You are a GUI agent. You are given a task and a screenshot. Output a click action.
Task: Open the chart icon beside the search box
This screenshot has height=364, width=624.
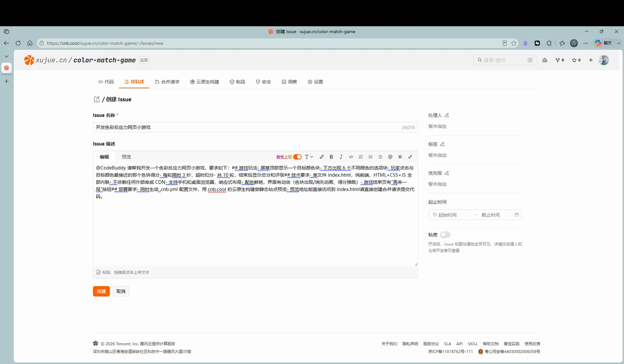(x=545, y=60)
